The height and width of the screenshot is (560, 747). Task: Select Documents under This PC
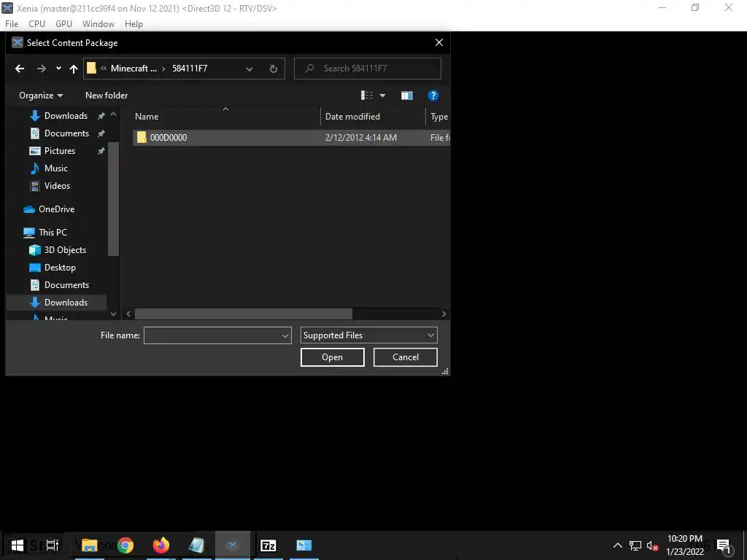pyautogui.click(x=66, y=285)
